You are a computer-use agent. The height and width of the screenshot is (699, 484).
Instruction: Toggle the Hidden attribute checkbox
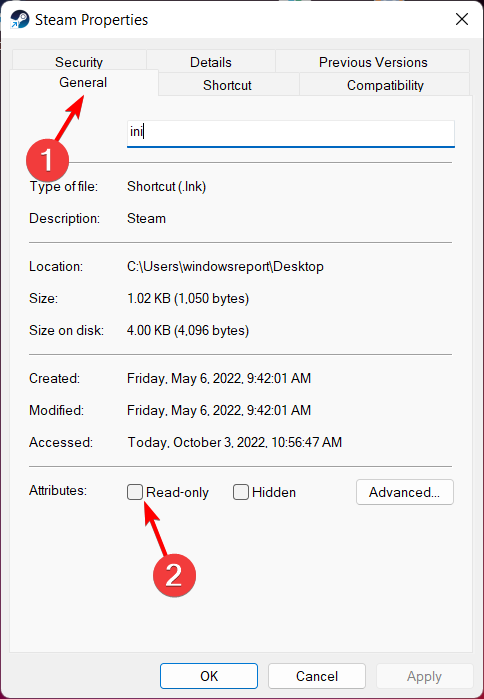point(241,492)
